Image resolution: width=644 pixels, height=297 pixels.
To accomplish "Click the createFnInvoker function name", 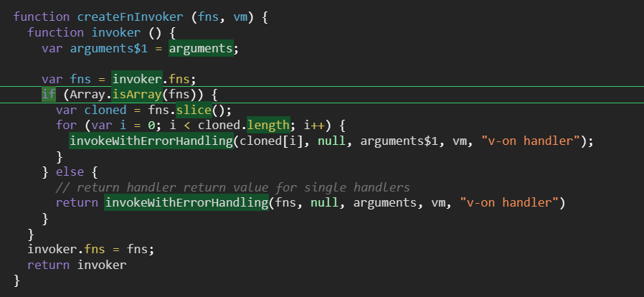I will point(131,17).
